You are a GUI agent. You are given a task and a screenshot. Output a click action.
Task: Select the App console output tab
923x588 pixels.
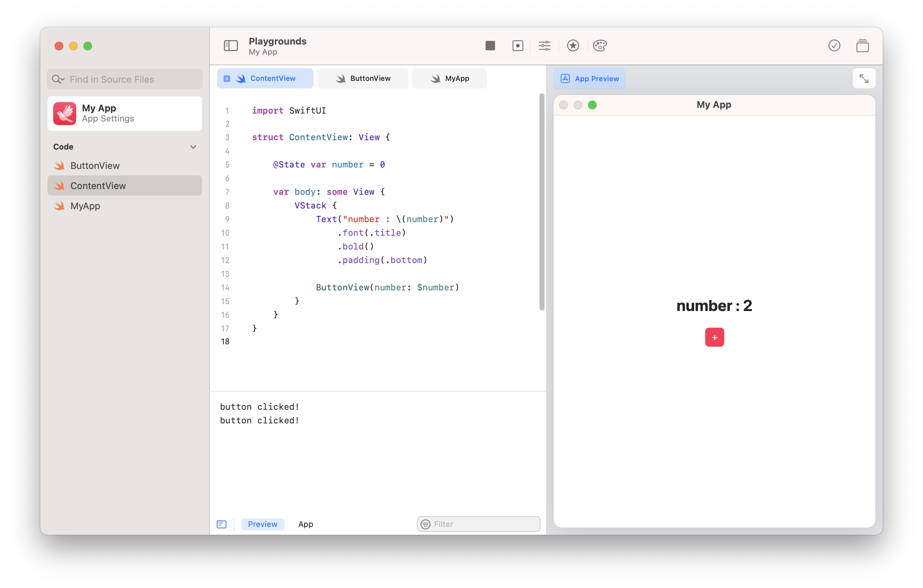pyautogui.click(x=306, y=524)
